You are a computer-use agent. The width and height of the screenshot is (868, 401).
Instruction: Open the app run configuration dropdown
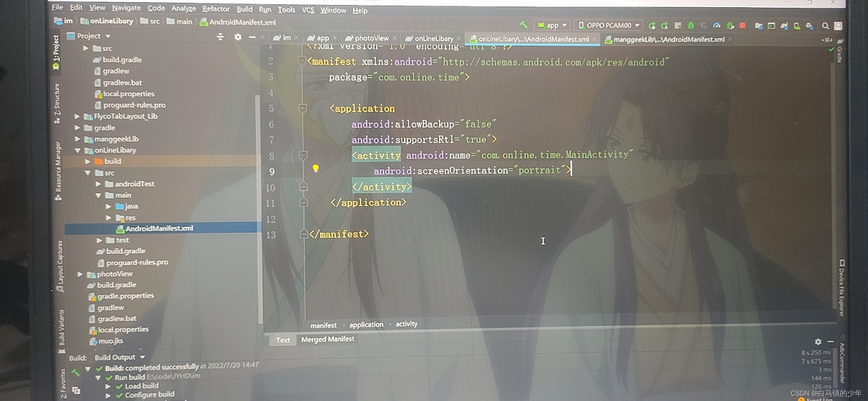tap(552, 25)
